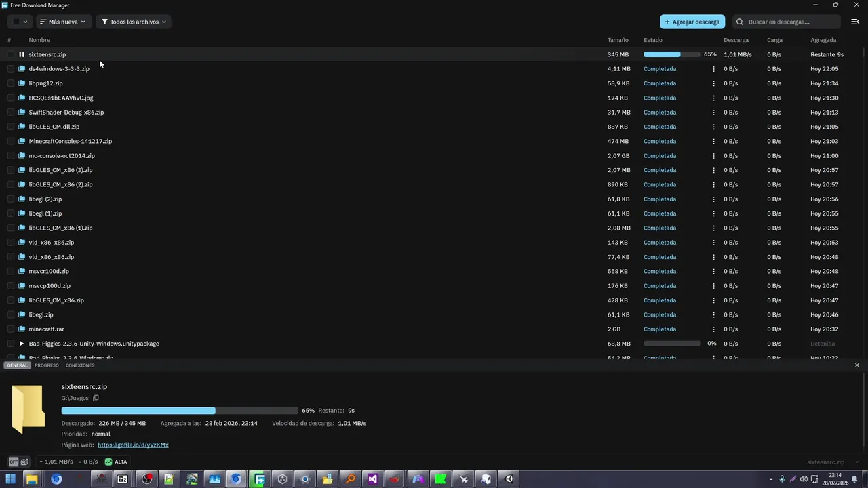Open download speed limit dropdown in status bar
Image resolution: width=868 pixels, height=488 pixels.
[x=56, y=462]
